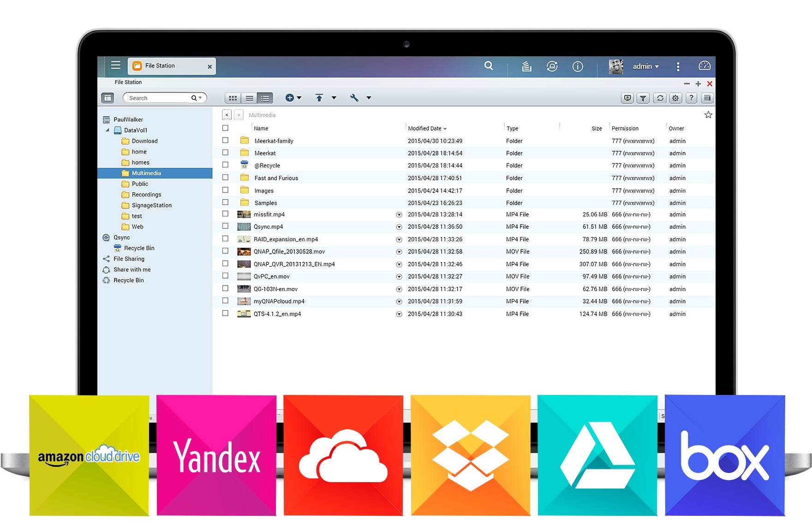Tick the Meerkat-family folder checkbox

click(x=225, y=140)
